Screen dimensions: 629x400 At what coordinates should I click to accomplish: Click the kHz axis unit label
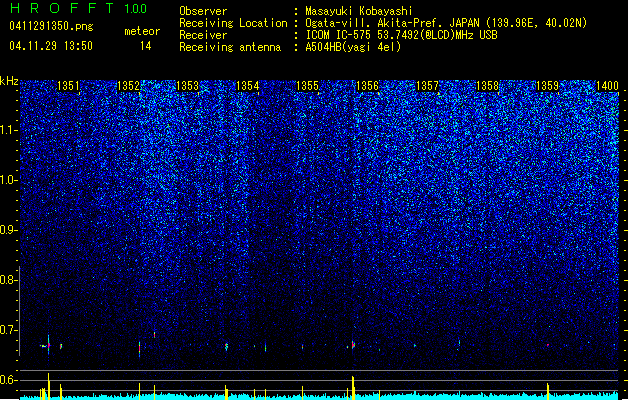9,81
